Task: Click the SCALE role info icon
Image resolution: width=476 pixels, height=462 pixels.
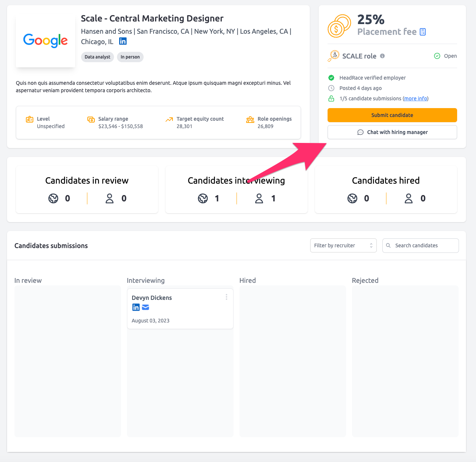Action: pyautogui.click(x=382, y=56)
